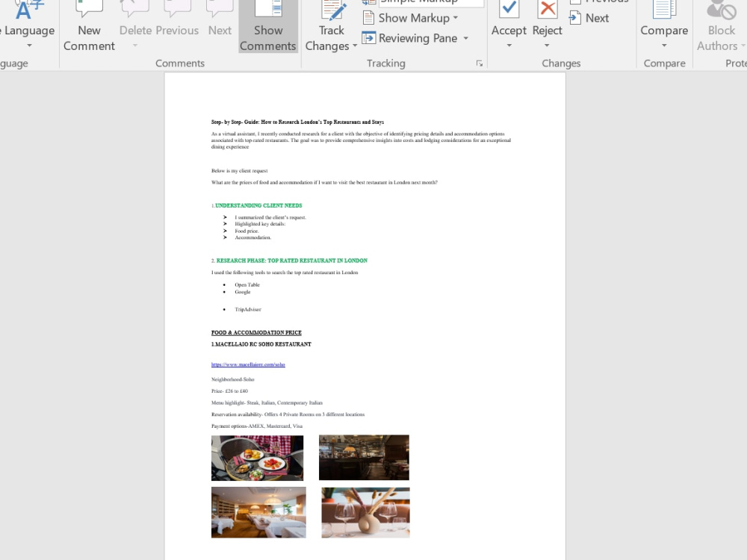Open Reject dropdown arrow

point(547,46)
